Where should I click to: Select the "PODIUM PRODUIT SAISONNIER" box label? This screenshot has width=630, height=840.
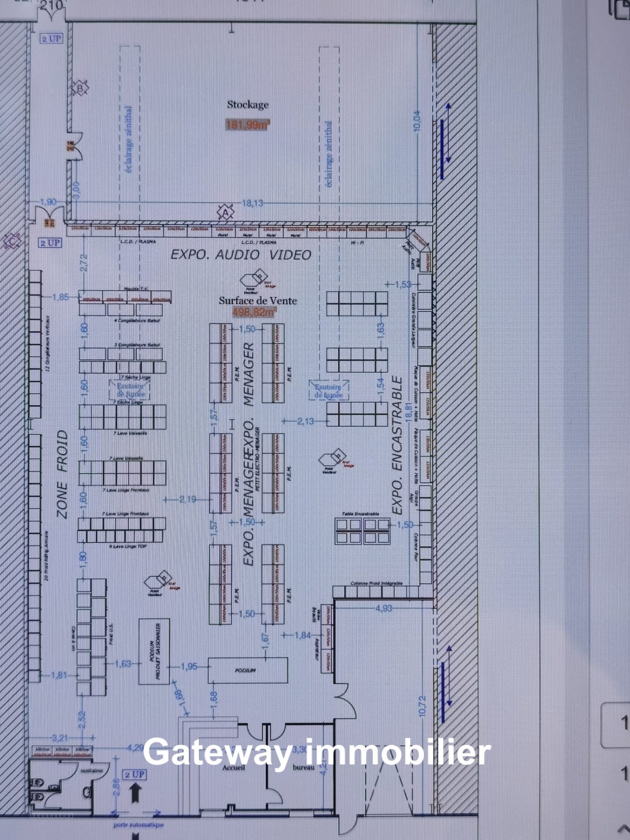click(154, 651)
